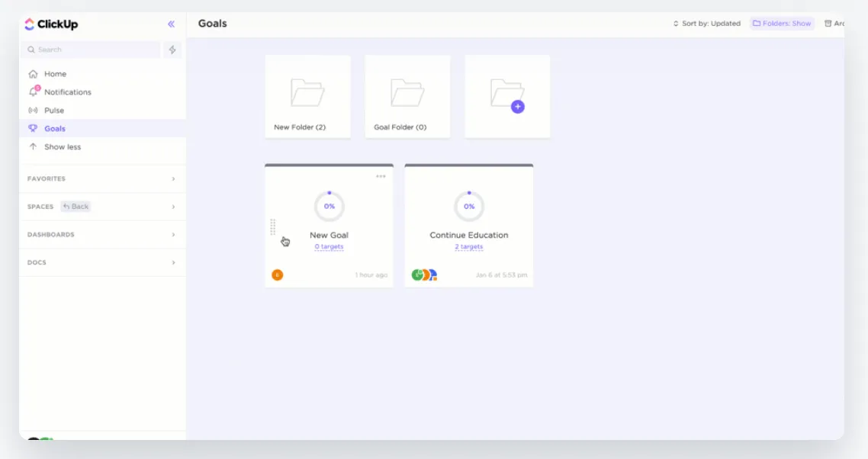Click the ClickUp logo
Screen dimensions: 868x459
tap(51, 24)
